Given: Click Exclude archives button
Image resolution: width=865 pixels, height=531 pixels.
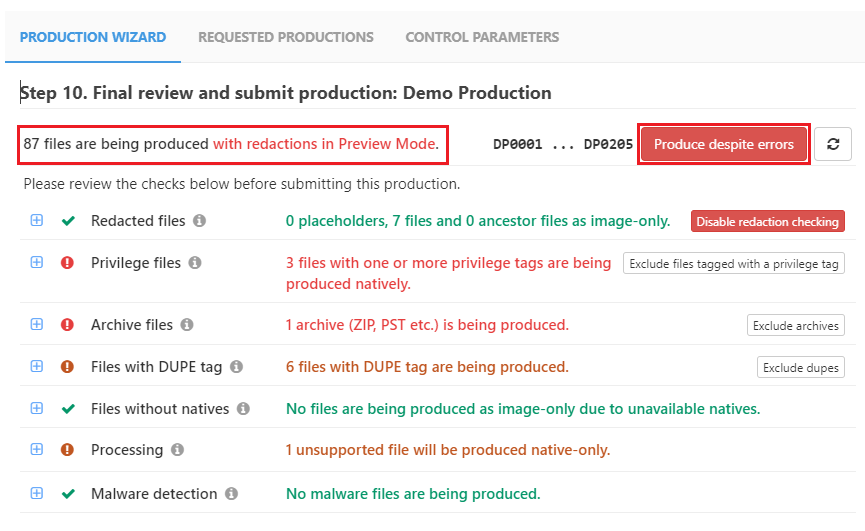Looking at the screenshot, I should (x=795, y=325).
